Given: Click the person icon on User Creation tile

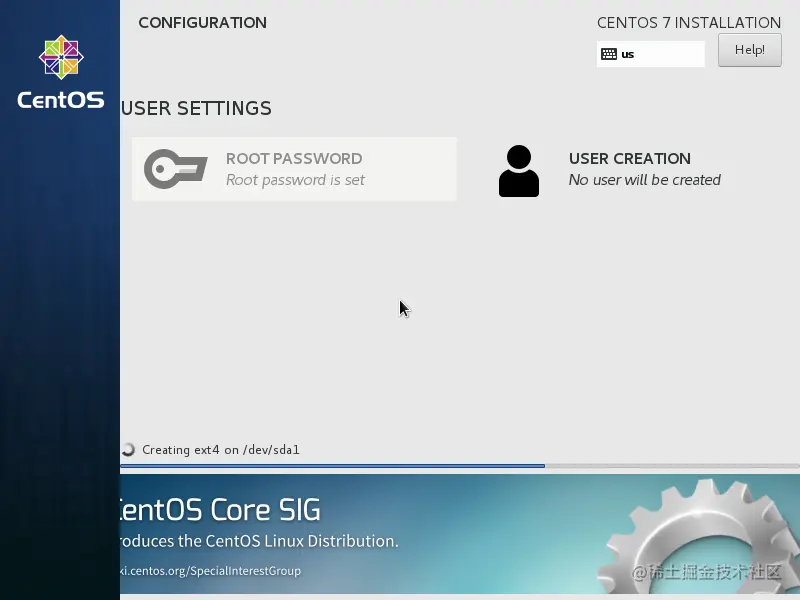Looking at the screenshot, I should click(x=519, y=169).
